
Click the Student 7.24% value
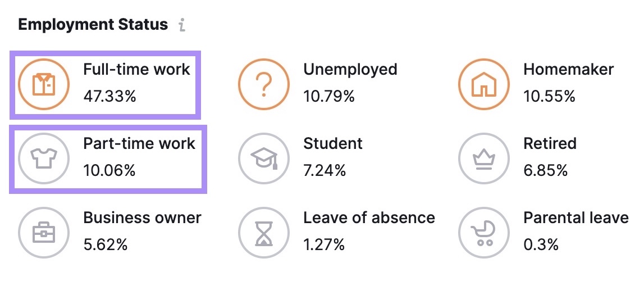point(325,170)
